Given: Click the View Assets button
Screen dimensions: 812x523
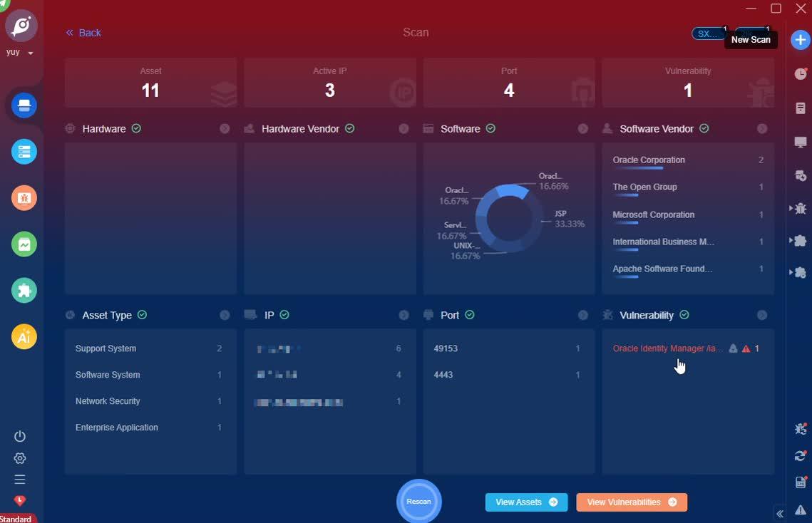Looking at the screenshot, I should [x=526, y=502].
